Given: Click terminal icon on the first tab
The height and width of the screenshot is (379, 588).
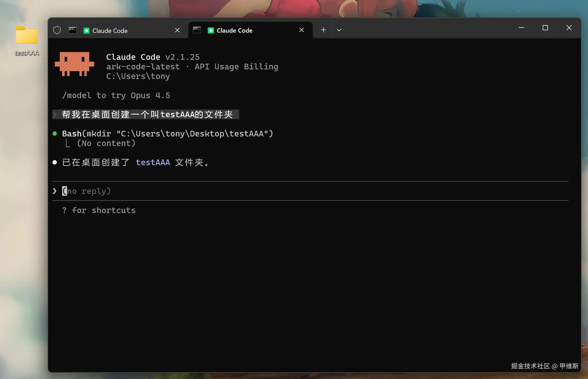Looking at the screenshot, I should 73,30.
